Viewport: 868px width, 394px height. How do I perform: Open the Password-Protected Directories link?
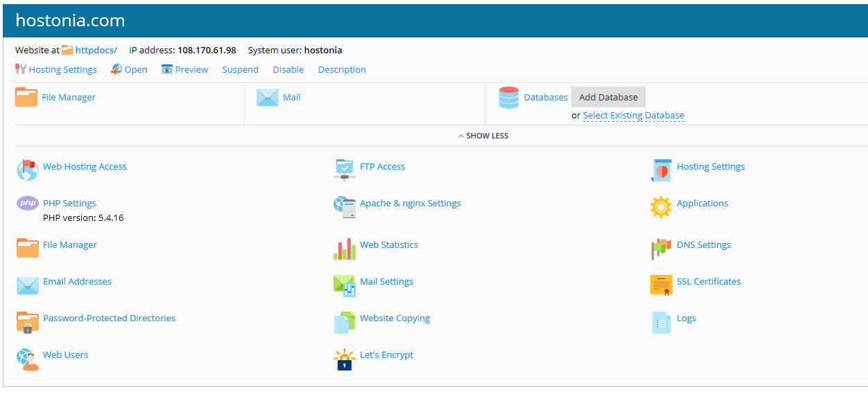(109, 318)
